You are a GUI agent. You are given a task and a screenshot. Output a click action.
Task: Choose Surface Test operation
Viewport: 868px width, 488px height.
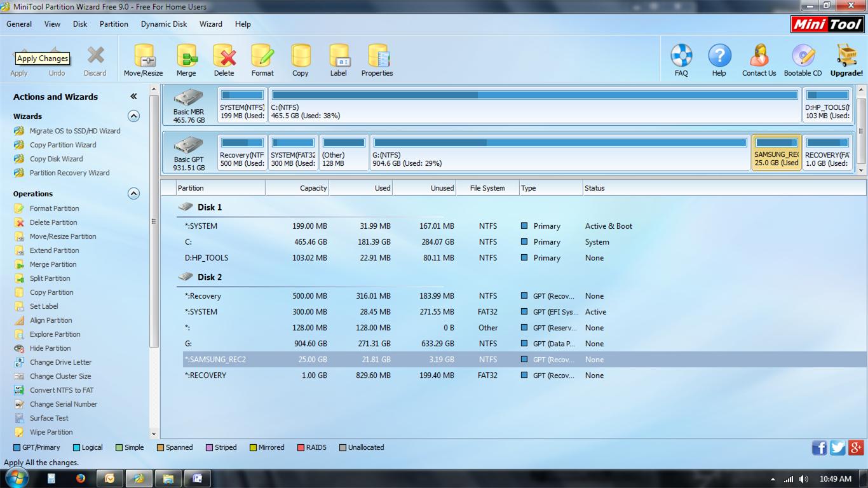(x=49, y=418)
